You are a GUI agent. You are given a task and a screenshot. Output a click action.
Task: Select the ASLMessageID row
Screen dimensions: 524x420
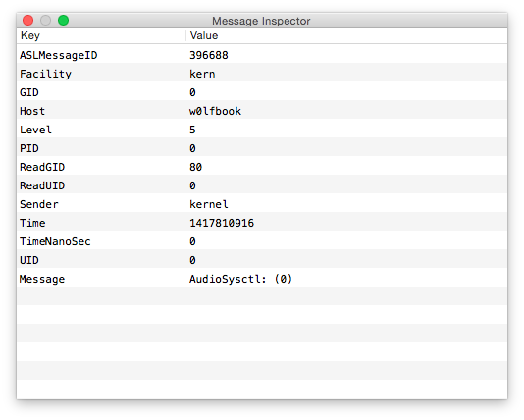point(262,55)
